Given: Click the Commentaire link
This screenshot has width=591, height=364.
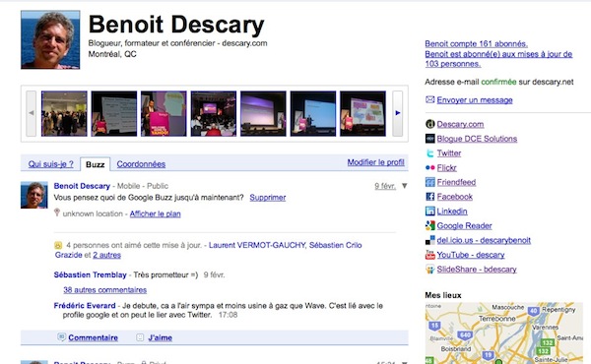Looking at the screenshot, I should [94, 337].
